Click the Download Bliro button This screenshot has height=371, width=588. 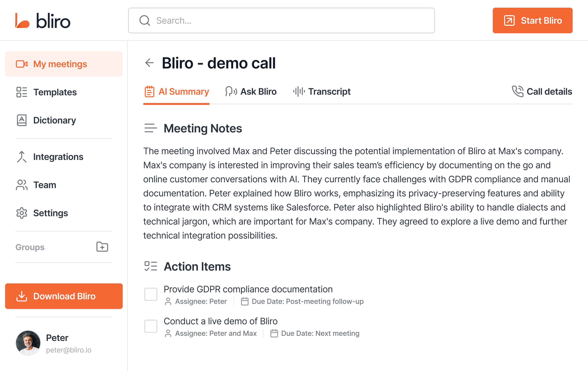pos(64,296)
